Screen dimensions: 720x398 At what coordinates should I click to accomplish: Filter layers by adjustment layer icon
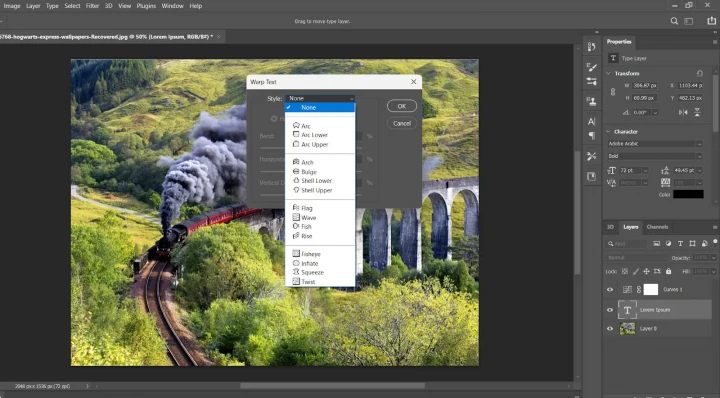coord(669,244)
